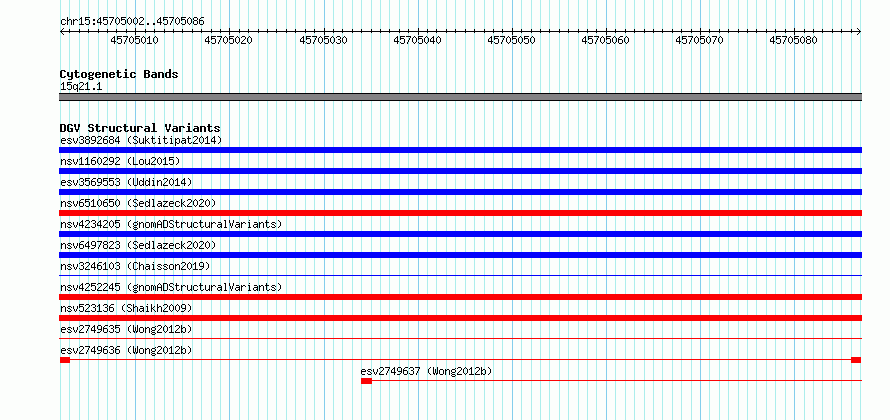Click the thin red line under esv2749635

[460, 339]
